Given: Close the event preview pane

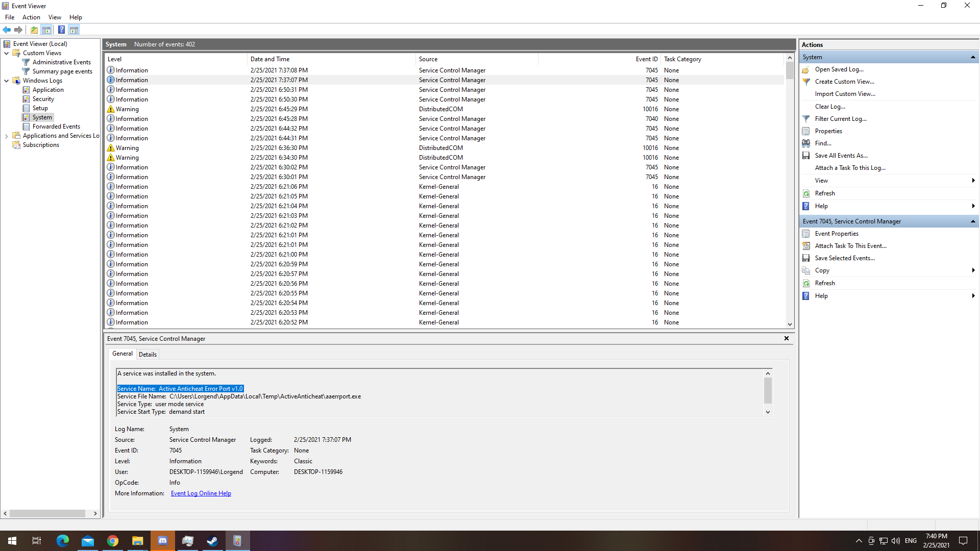Looking at the screenshot, I should pos(786,338).
